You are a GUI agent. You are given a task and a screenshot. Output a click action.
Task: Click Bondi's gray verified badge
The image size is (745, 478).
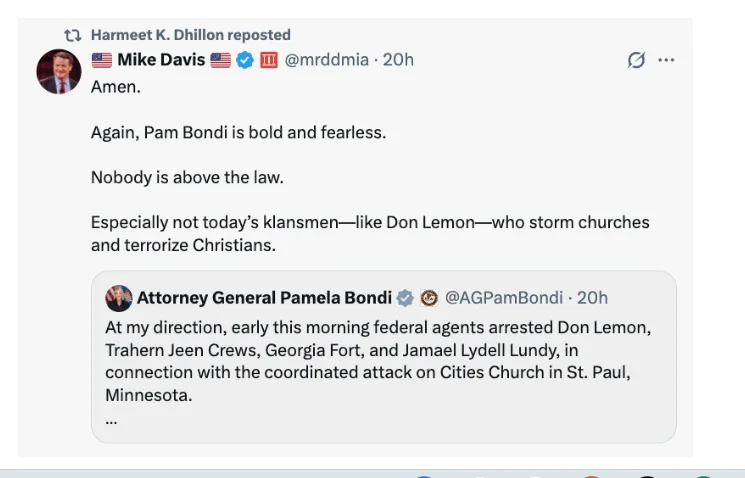click(405, 298)
